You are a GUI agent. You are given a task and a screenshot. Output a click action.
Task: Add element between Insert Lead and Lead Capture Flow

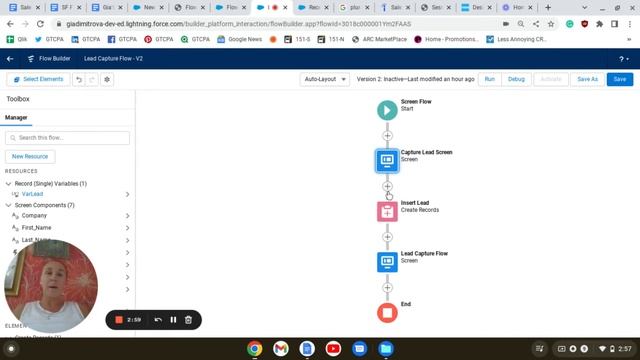tap(387, 237)
